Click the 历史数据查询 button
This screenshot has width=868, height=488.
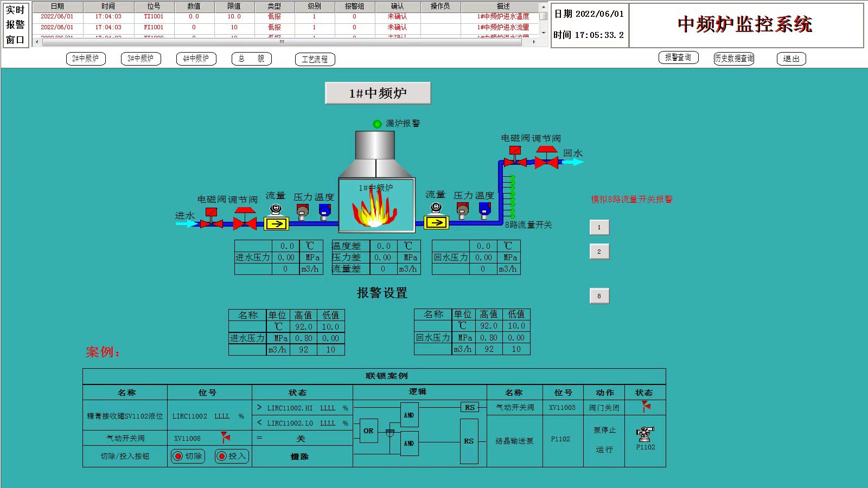pos(733,59)
